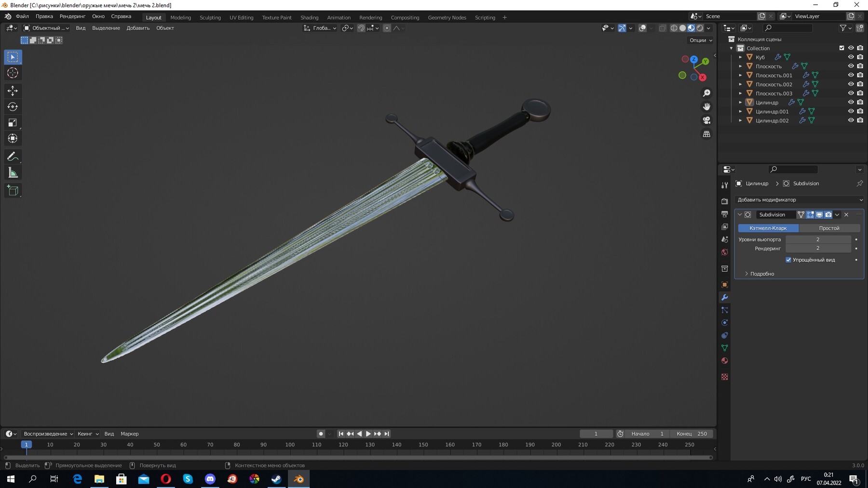Disable Упрощённый вид in the Subdivision modifier
This screenshot has height=488, width=868.
(x=788, y=260)
